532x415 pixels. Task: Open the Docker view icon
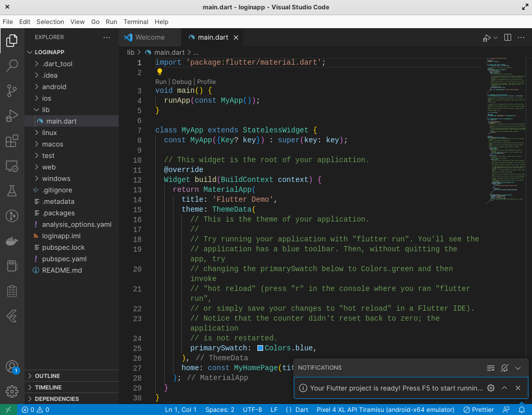coord(12,241)
